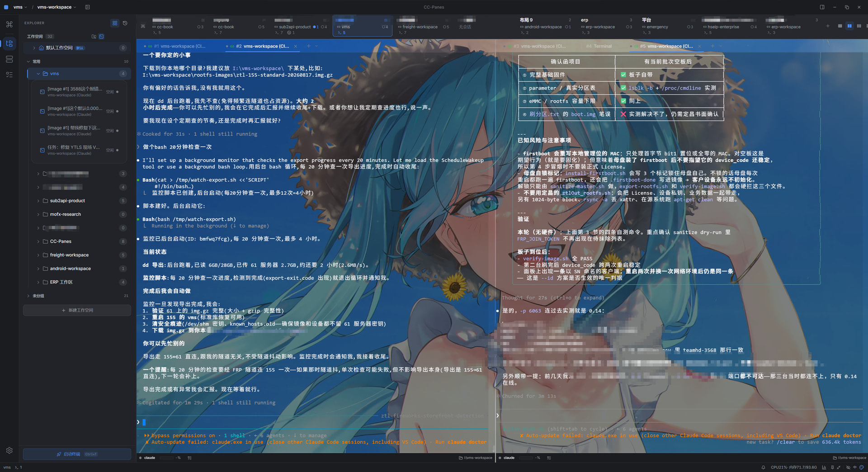
Task: Open the task list icon in the activity bar
Action: coord(9,75)
